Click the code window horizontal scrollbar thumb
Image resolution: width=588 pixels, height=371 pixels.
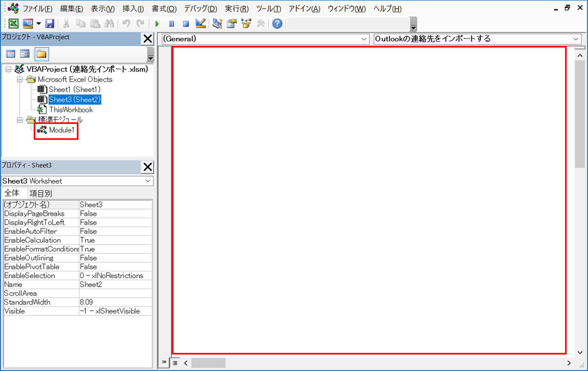tap(208, 363)
